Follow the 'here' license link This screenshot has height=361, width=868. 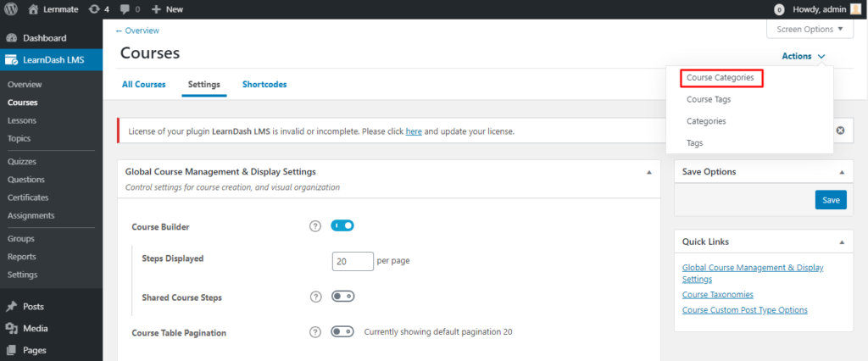point(414,132)
